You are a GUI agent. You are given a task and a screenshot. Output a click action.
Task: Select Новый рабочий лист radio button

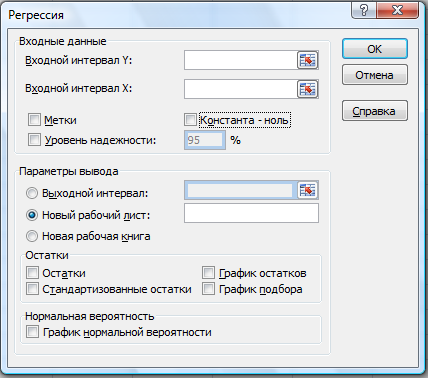[32, 215]
